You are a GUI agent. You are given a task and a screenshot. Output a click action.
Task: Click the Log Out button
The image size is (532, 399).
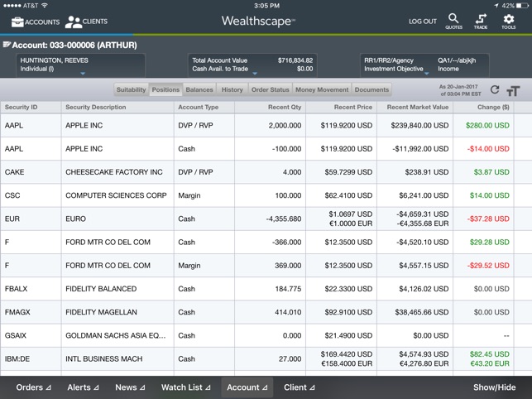[x=423, y=22]
